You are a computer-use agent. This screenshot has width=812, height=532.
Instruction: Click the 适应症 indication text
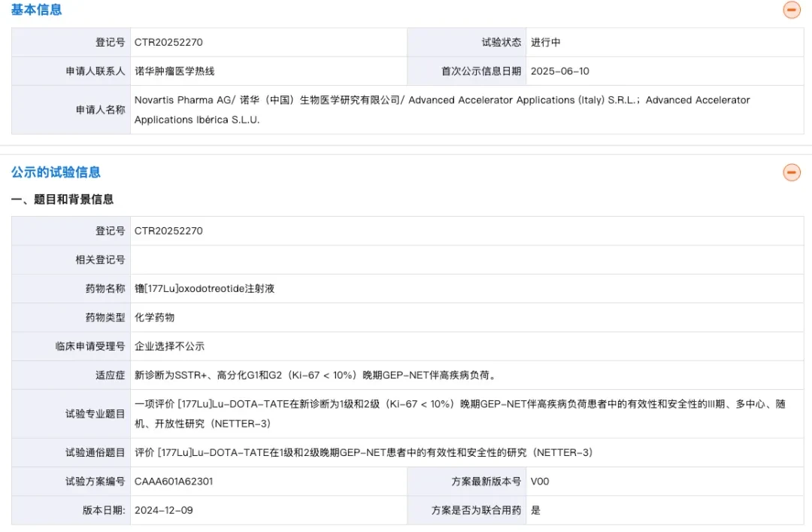pyautogui.click(x=316, y=375)
